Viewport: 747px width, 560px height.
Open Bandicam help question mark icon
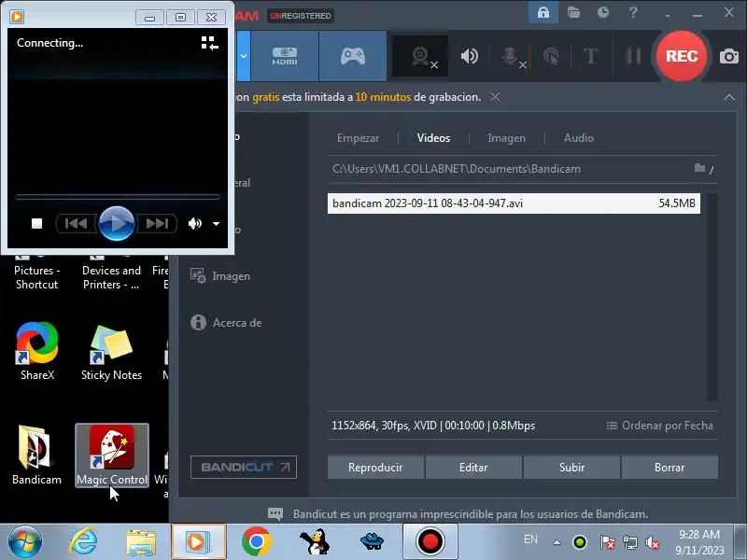pos(633,12)
